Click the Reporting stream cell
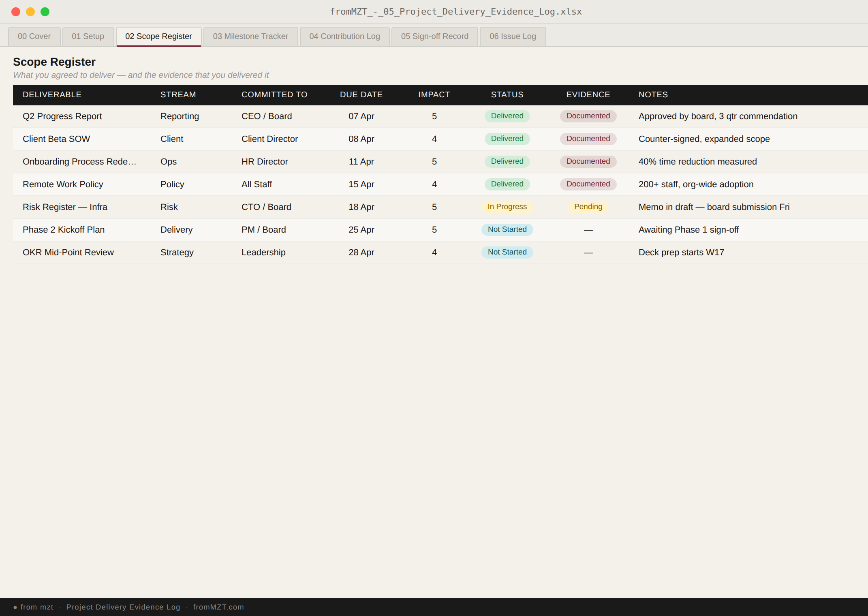Viewport: 868px width, 616px height. click(180, 116)
